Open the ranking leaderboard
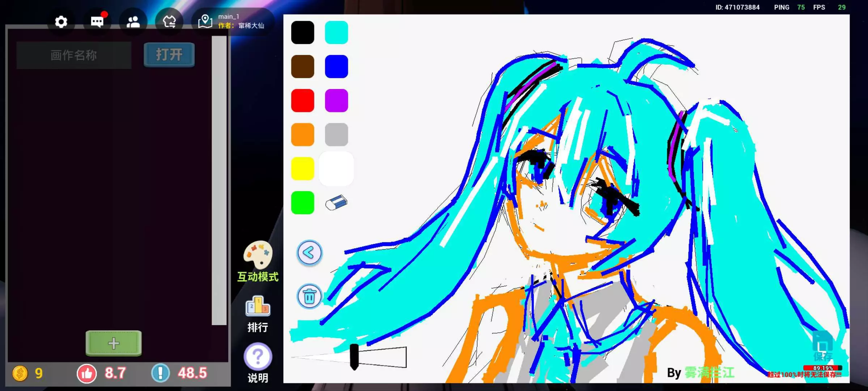Viewport: 868px width, 391px height. [x=258, y=307]
